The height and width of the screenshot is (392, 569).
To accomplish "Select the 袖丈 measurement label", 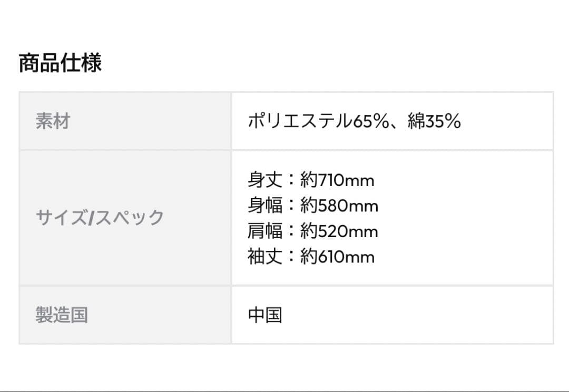I will [x=265, y=257].
